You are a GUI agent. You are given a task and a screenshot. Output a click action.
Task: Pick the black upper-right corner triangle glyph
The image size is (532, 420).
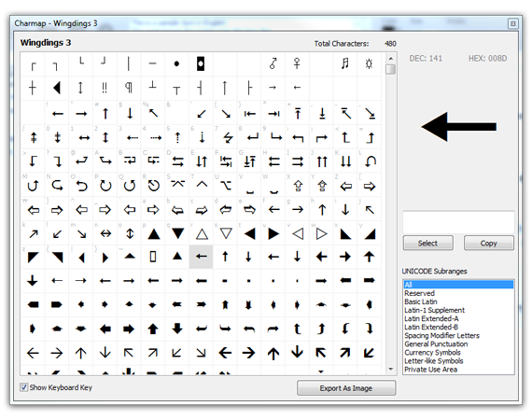(x=57, y=258)
